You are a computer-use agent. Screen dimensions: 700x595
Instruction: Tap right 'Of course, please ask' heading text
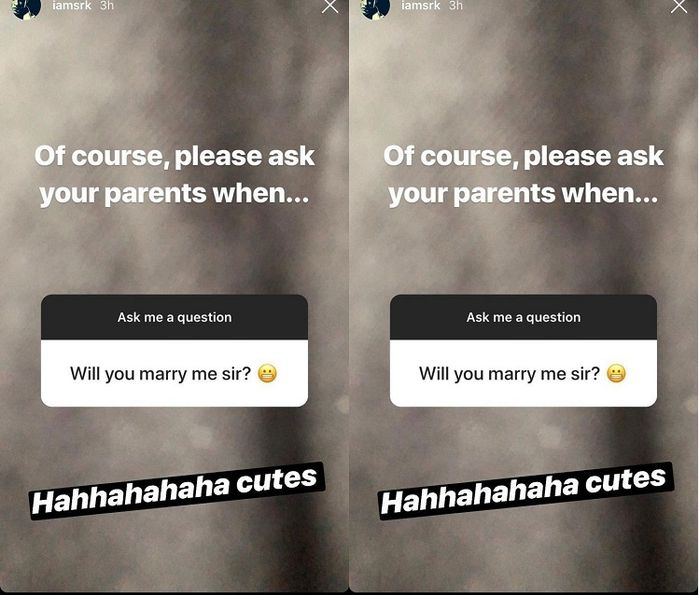(524, 157)
